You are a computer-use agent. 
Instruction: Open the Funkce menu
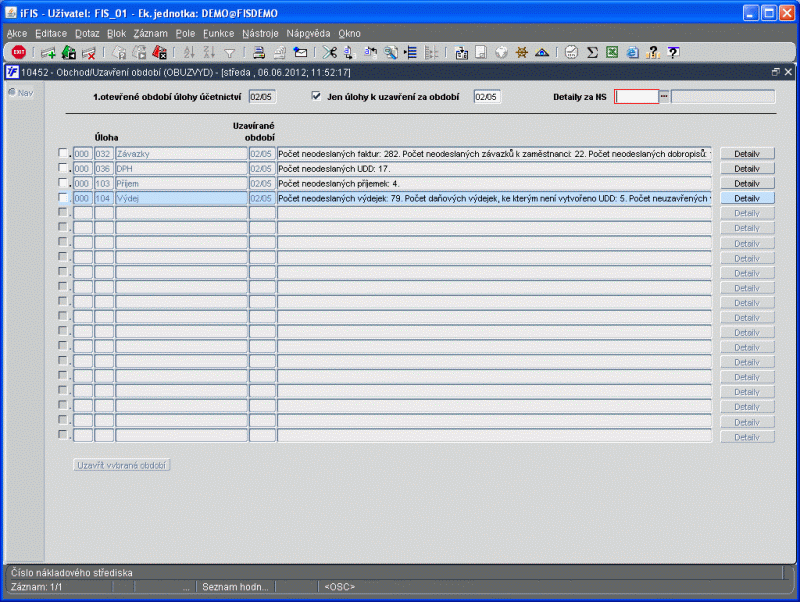tap(218, 34)
